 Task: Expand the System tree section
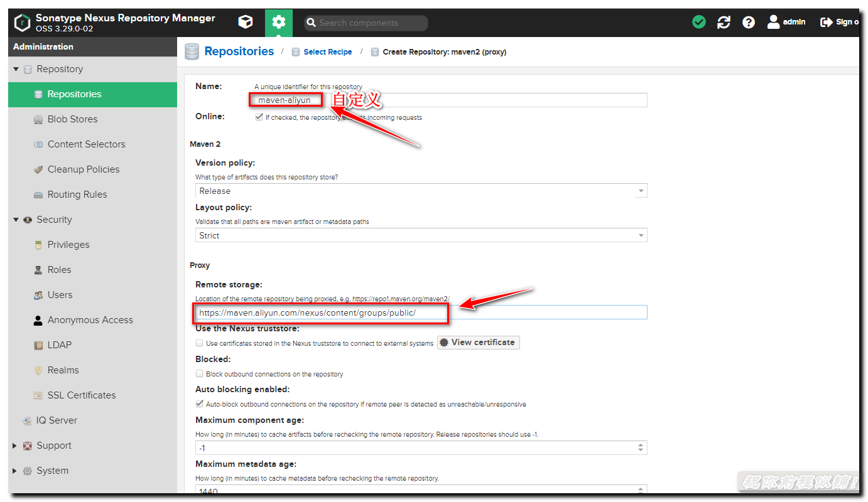[16, 471]
